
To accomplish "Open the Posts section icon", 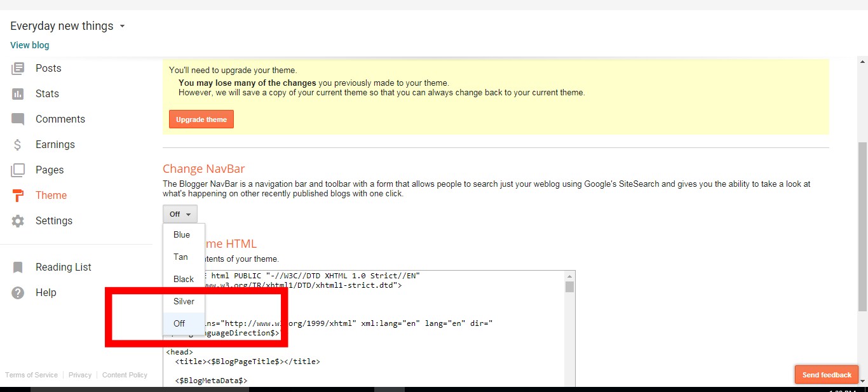I will point(18,68).
